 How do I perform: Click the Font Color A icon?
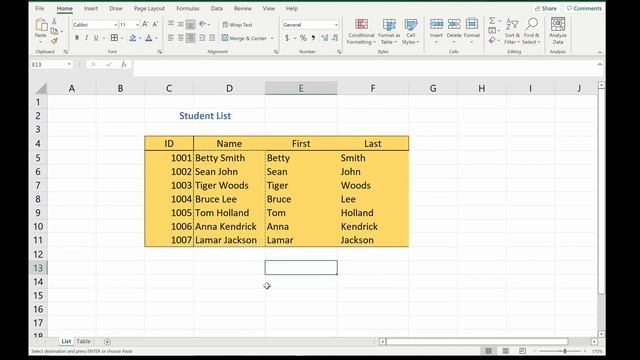(149, 38)
